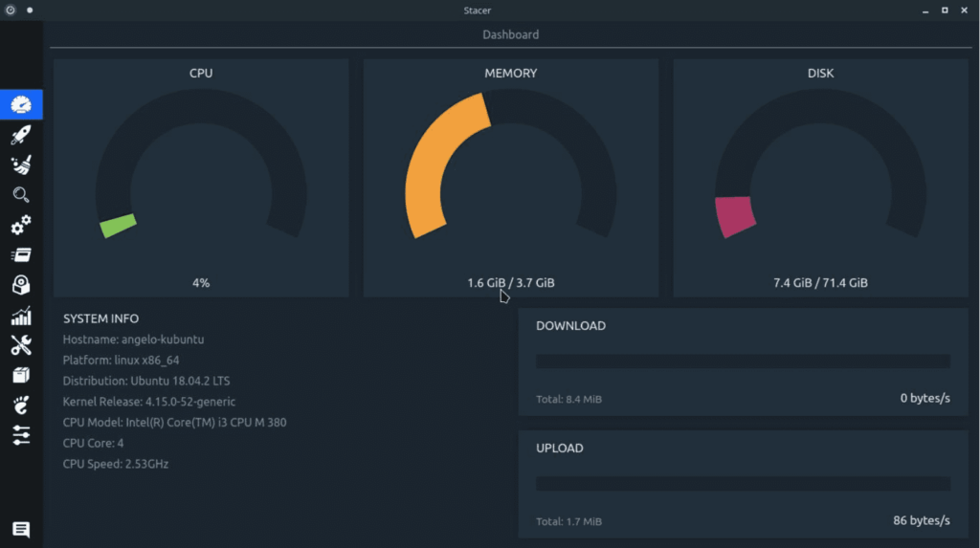Image resolution: width=980 pixels, height=548 pixels.
Task: Click the Hostname line in System Info
Action: pyautogui.click(x=133, y=340)
